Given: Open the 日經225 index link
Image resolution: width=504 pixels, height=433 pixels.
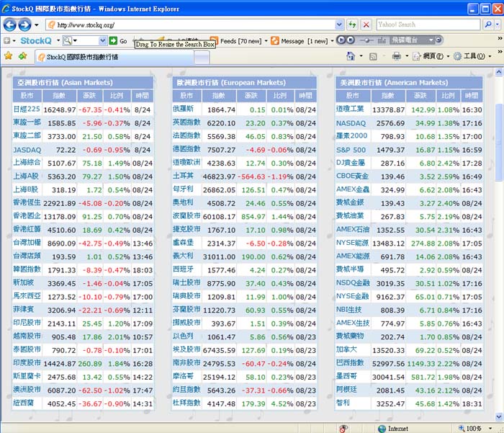Looking at the screenshot, I should (x=27, y=110).
